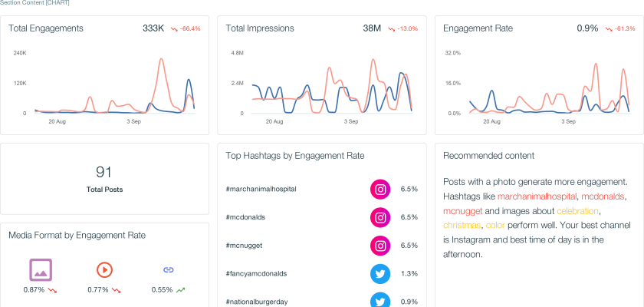Click the Instagram icon beside #mcdonalds hashtag

(381, 217)
